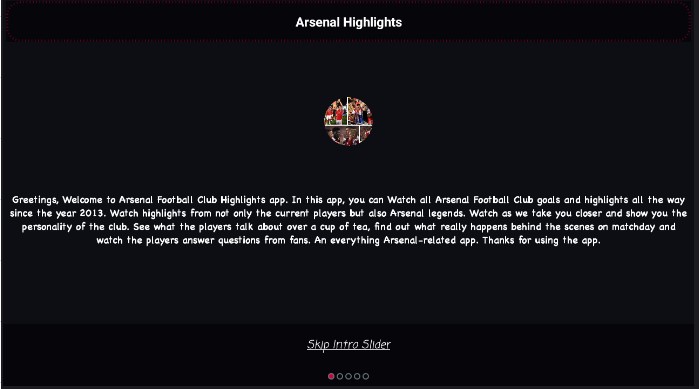Click the Arsenal Highlights title text
Viewport: 699px width, 389px height.
[x=349, y=22]
